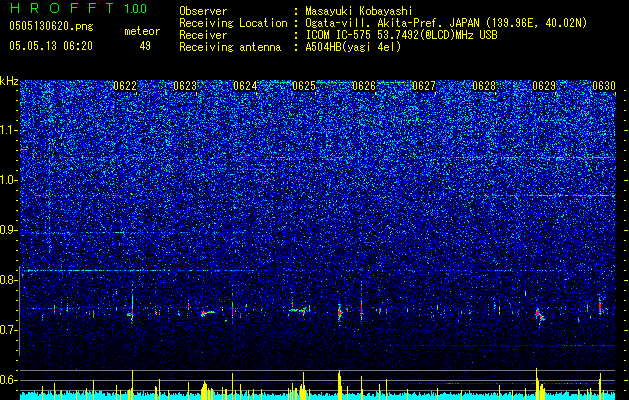Click the kHz axis unit label
Viewport: 629px width, 400px height.
[9, 81]
